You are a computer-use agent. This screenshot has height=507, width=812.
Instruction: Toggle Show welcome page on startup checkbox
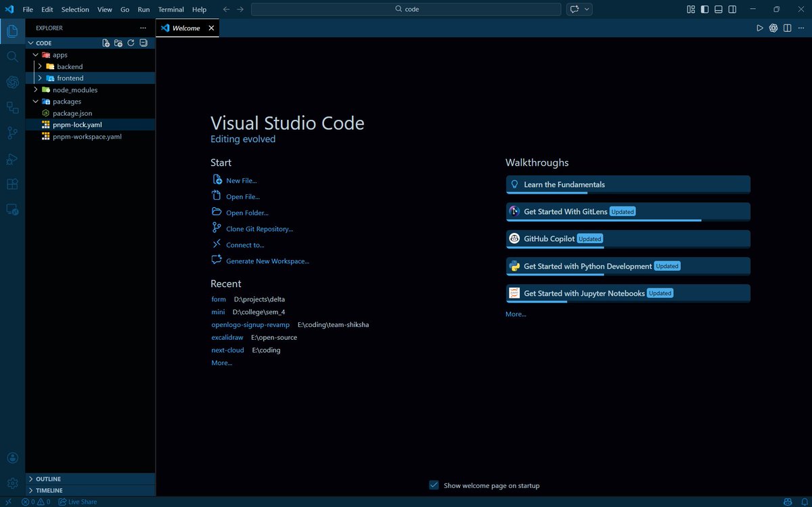click(x=434, y=485)
